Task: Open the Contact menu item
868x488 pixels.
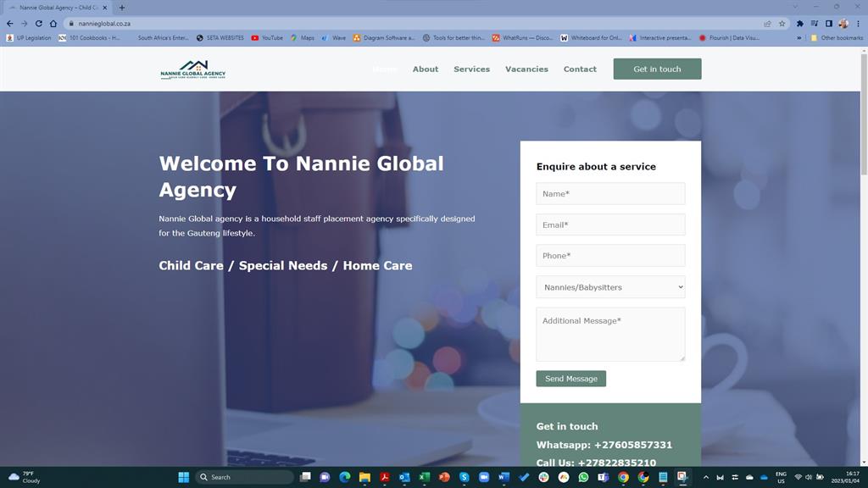Action: tap(580, 69)
